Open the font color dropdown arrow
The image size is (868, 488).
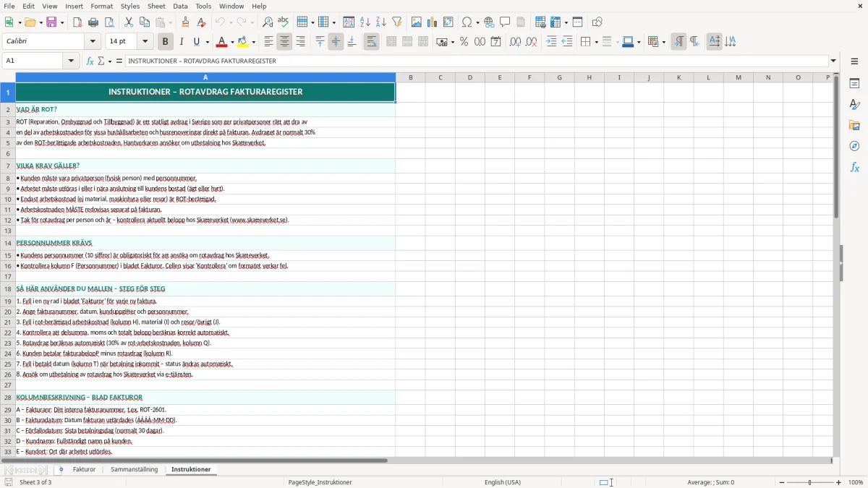[x=232, y=42]
